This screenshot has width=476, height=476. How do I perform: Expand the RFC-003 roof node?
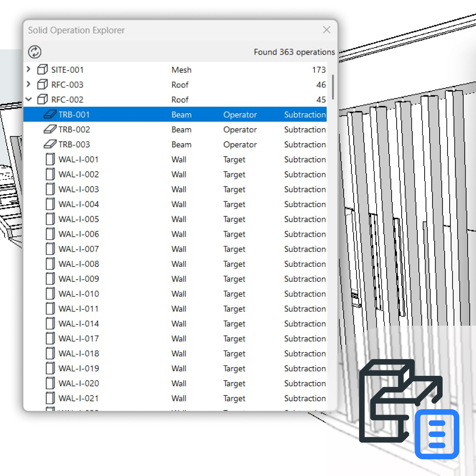point(28,84)
